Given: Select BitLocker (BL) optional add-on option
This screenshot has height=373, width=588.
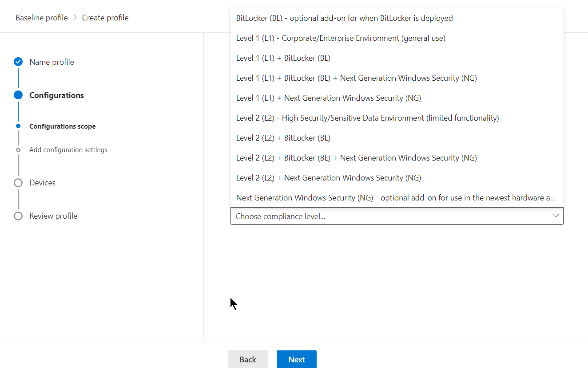Looking at the screenshot, I should [344, 18].
